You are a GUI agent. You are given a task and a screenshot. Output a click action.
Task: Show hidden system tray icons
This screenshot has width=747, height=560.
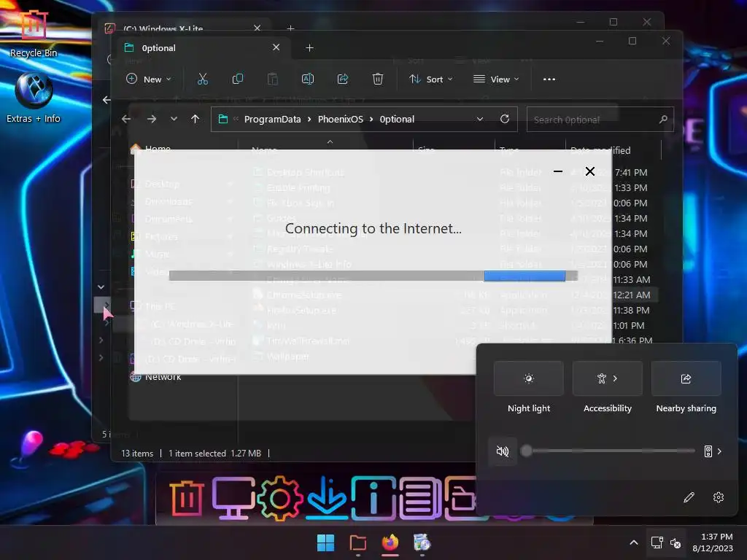click(634, 542)
